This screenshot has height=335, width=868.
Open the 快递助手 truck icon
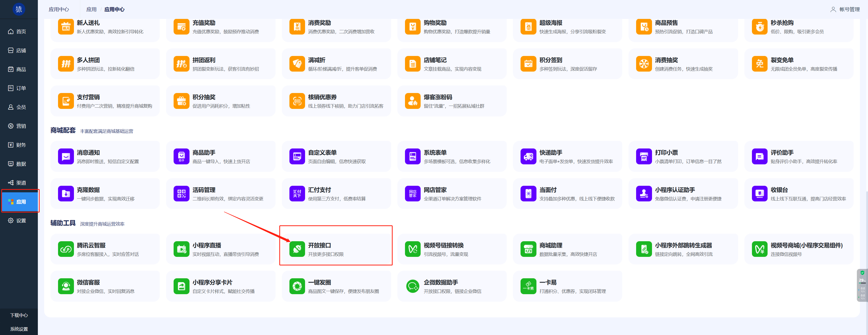point(528,157)
